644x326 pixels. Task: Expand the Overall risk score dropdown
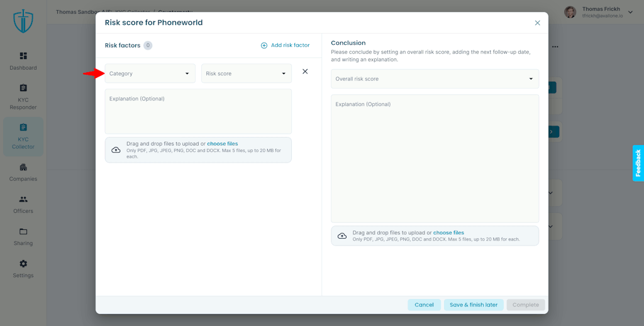[435, 79]
